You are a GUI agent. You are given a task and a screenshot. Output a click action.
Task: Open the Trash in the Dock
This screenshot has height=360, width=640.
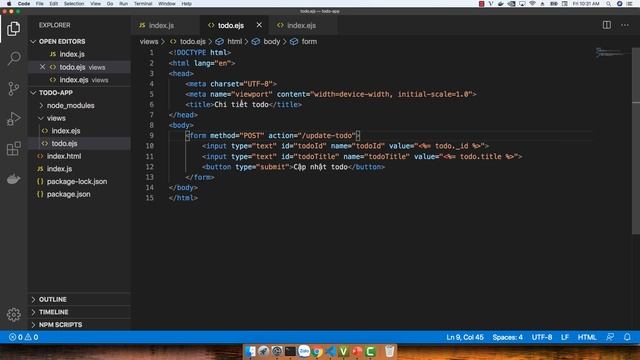click(x=390, y=351)
